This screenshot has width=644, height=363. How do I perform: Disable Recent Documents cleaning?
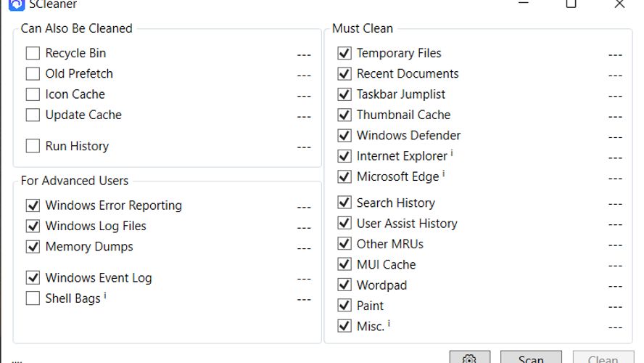pyautogui.click(x=344, y=73)
